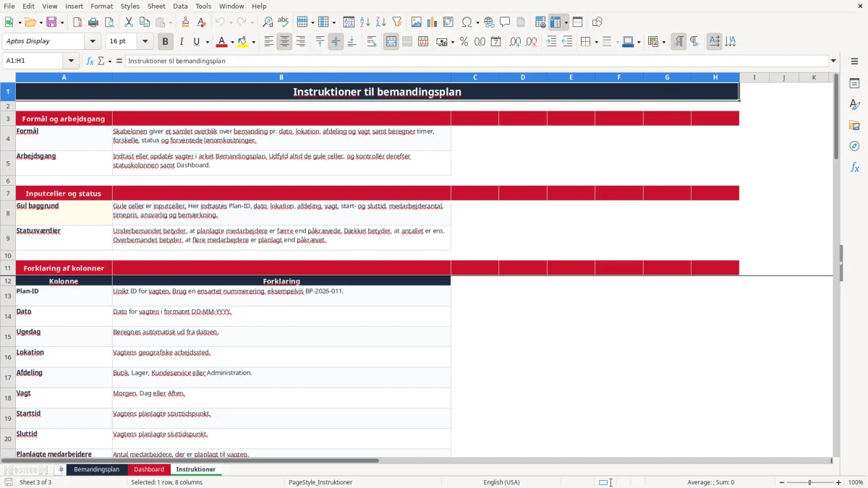The height and width of the screenshot is (488, 868).
Task: Toggle Center Horizontally alignment
Action: coord(284,42)
